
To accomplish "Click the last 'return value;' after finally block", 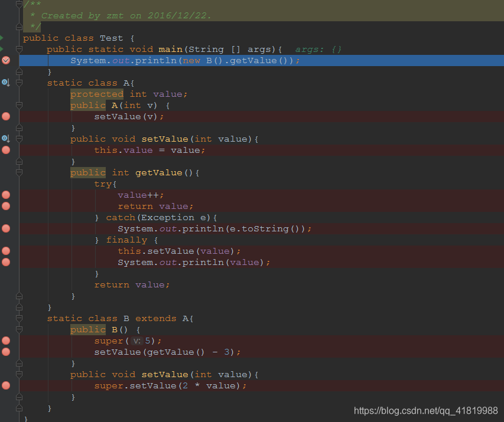I will [132, 285].
